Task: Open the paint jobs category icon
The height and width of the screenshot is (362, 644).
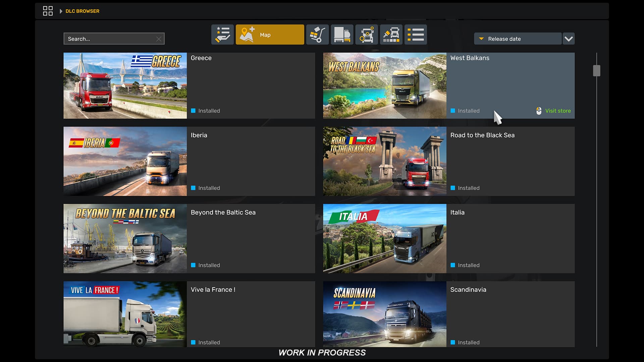Action: pyautogui.click(x=391, y=35)
